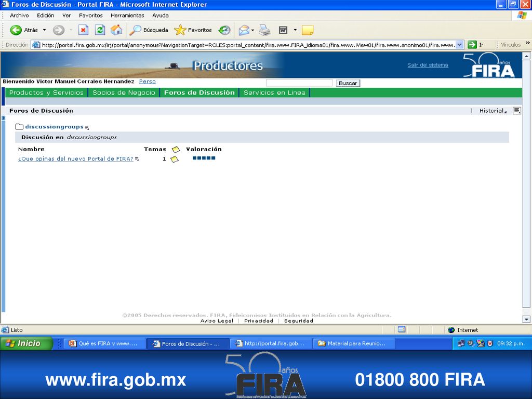Click Privacidad footer link
This screenshot has height=399, width=532.
coord(259,321)
